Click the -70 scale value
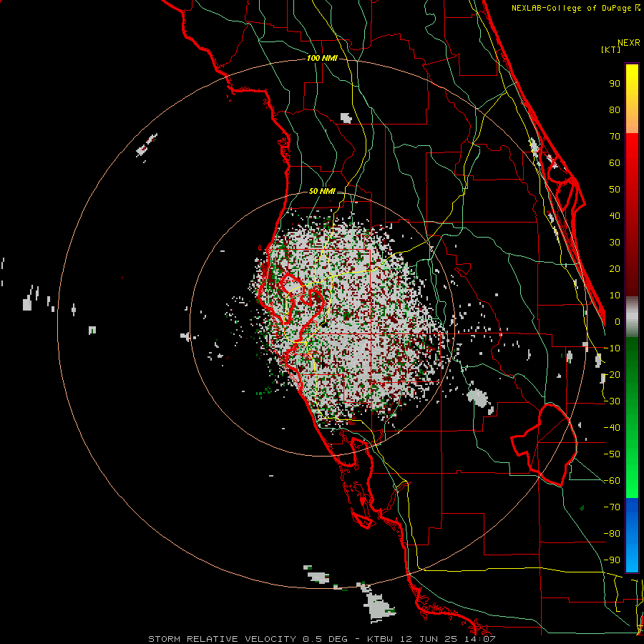The width and height of the screenshot is (644, 644). pos(612,507)
